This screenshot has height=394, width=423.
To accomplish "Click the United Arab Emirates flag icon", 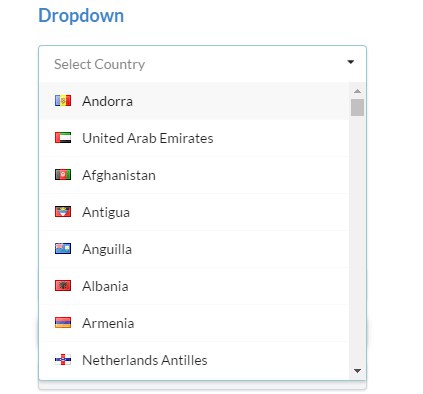I will coord(63,138).
